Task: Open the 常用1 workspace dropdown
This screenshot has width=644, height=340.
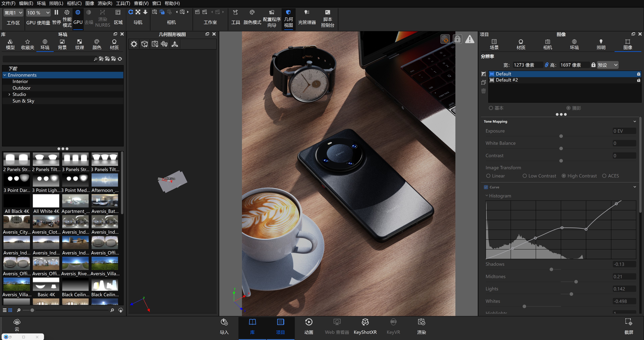Action: tap(13, 13)
